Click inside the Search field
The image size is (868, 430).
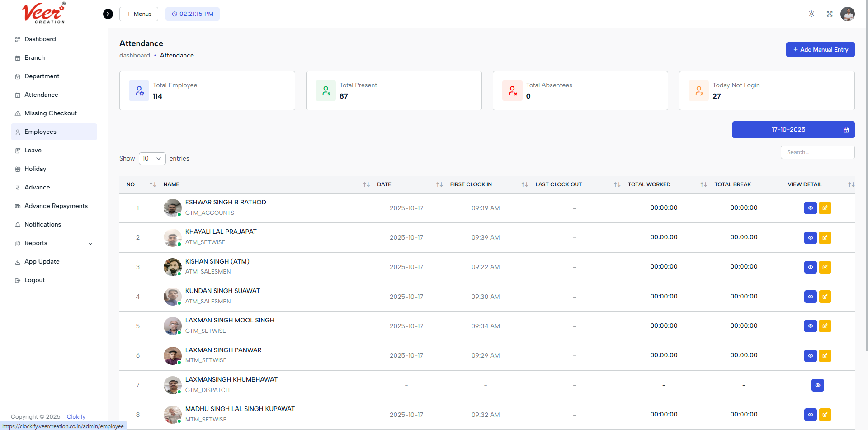(x=817, y=152)
